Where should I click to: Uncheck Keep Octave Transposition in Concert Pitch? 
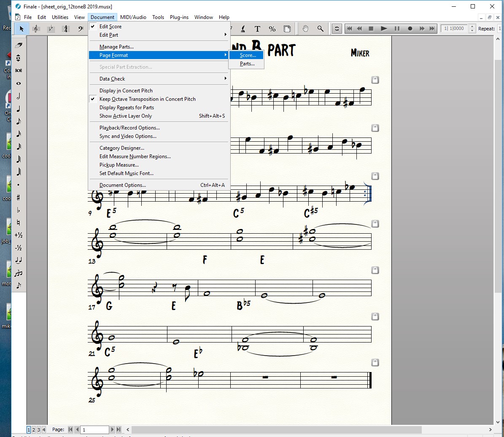click(x=147, y=99)
